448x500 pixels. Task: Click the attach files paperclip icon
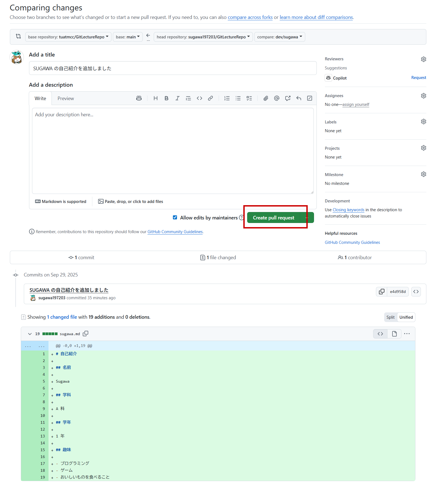[266, 98]
